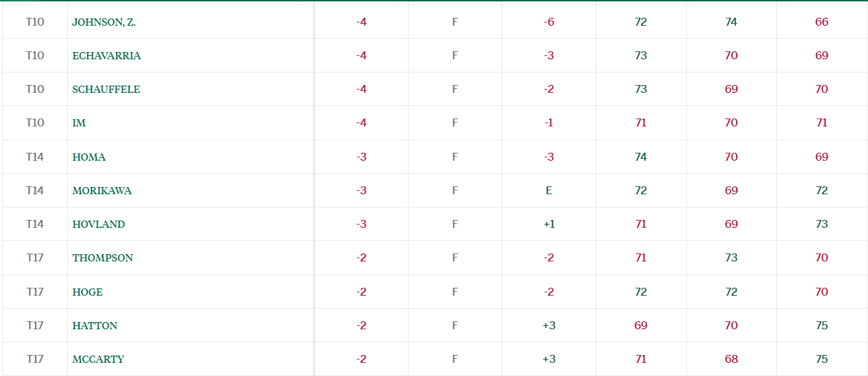Screen dimensions: 868x376
Task: Open Johnson, Z. player link
Action: [104, 22]
